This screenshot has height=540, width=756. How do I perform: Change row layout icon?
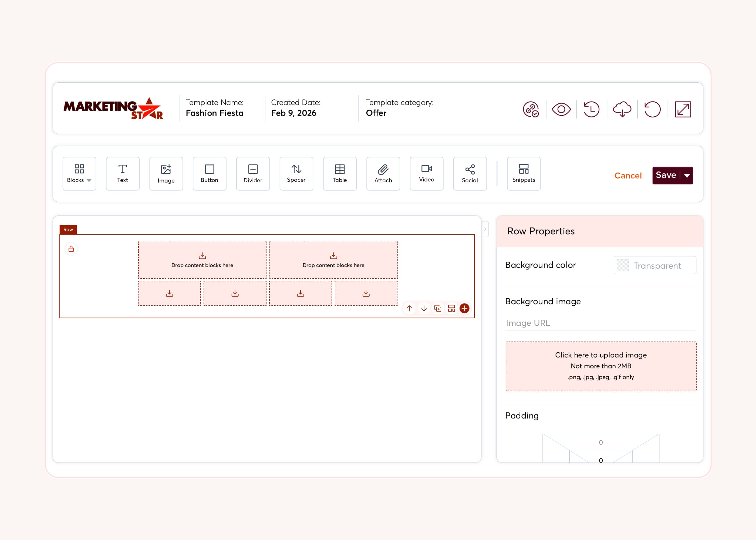(451, 308)
